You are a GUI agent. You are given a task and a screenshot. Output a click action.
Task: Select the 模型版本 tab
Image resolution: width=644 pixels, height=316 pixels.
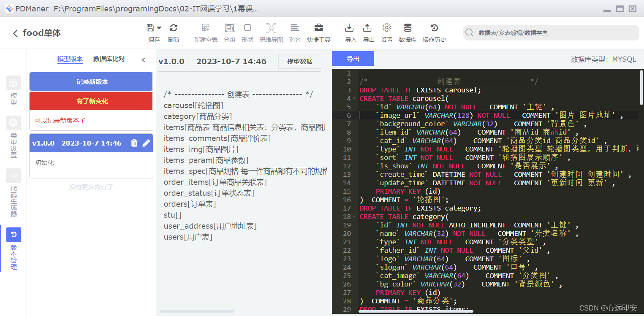[70, 59]
